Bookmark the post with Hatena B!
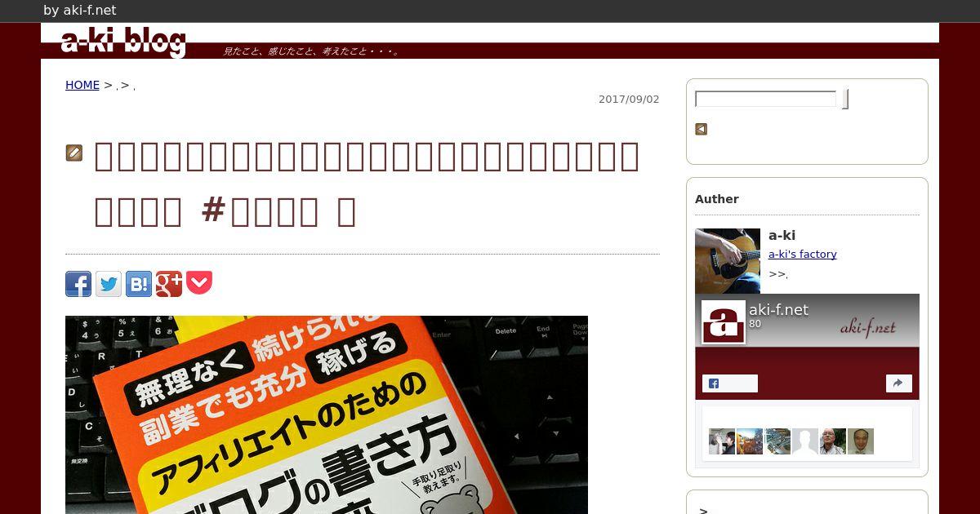 click(139, 284)
